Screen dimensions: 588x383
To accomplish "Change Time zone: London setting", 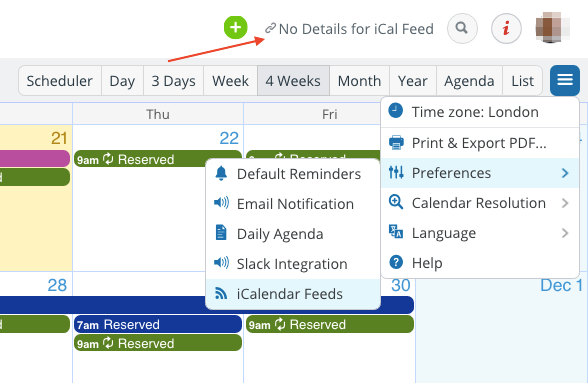I will point(480,112).
